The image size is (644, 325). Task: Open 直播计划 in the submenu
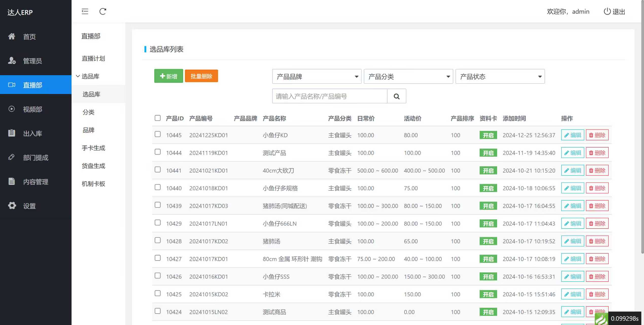93,59
